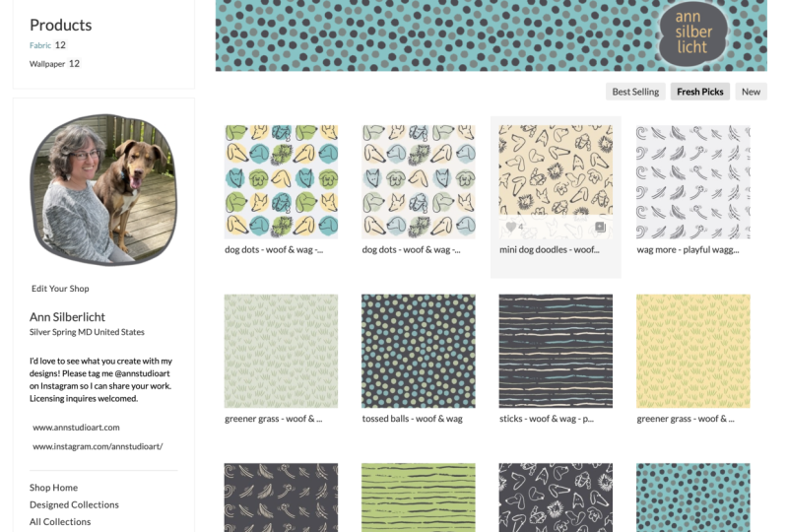Click title under pale dog dots design
Screen dimensions: 787x532
411,249
